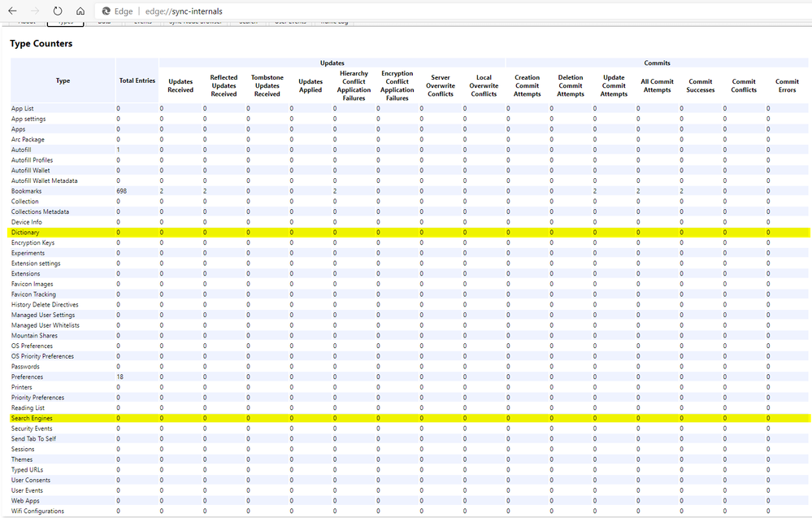Viewport: 812px width, 518px height.
Task: Select the Wifi Configurations row label
Action: point(38,511)
